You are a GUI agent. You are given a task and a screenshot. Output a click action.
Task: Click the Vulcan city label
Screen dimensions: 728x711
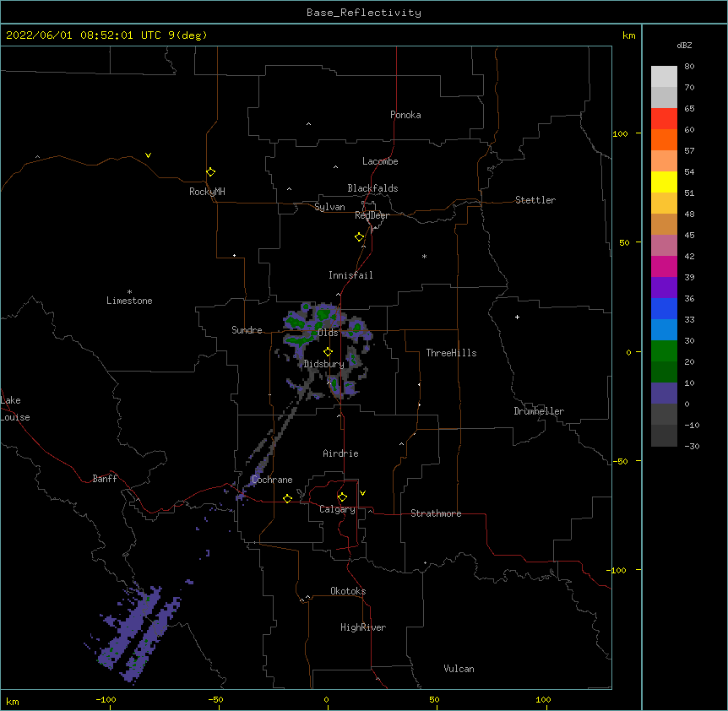[x=459, y=669]
